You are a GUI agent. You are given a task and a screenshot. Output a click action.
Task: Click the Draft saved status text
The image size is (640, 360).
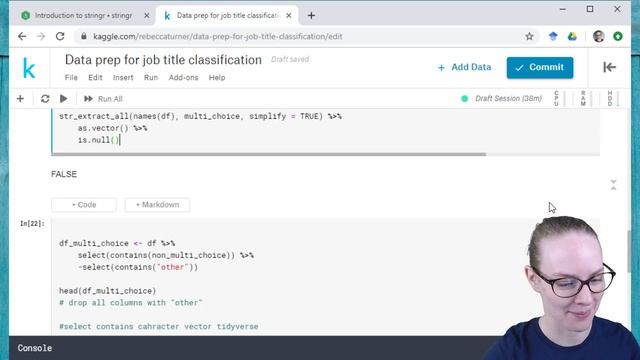[x=290, y=59]
